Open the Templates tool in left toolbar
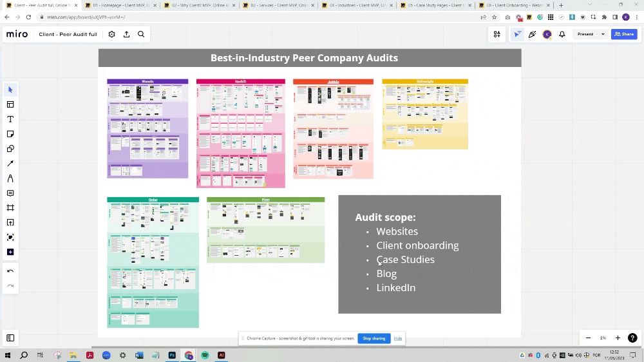644x362 pixels. click(10, 104)
